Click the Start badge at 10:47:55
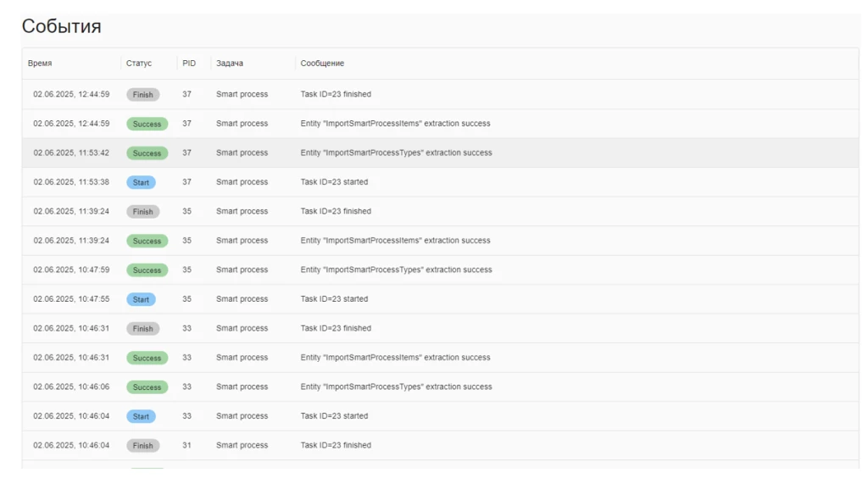 click(x=141, y=299)
